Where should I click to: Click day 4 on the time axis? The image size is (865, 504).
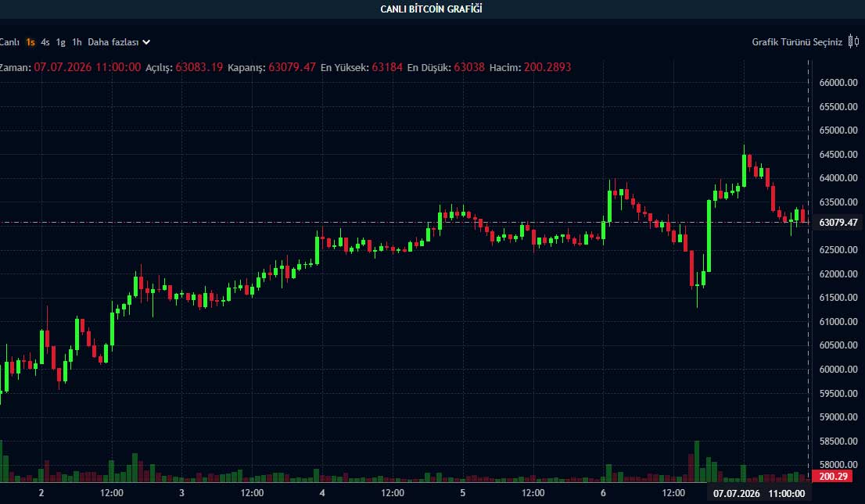(x=322, y=493)
